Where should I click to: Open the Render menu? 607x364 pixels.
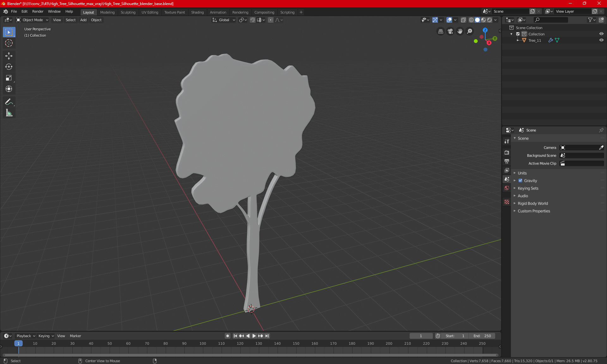tap(38, 11)
